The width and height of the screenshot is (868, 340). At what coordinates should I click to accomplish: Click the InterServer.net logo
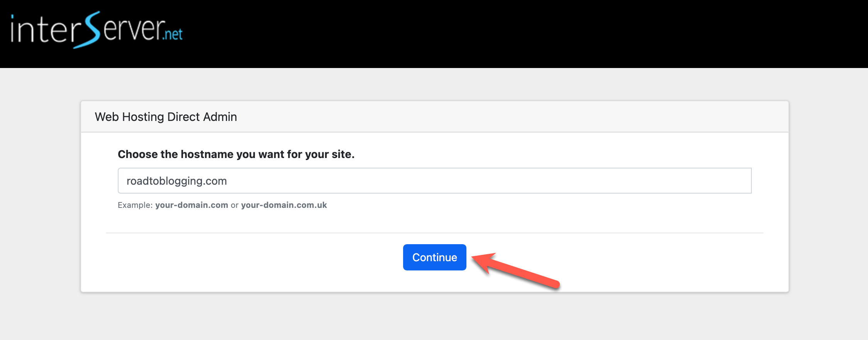point(97,30)
